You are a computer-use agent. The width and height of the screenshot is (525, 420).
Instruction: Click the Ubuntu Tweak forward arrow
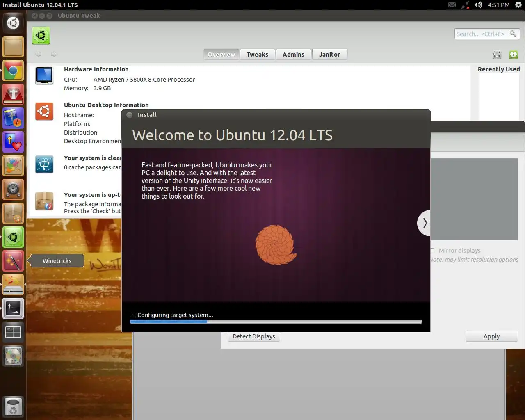click(x=54, y=54)
